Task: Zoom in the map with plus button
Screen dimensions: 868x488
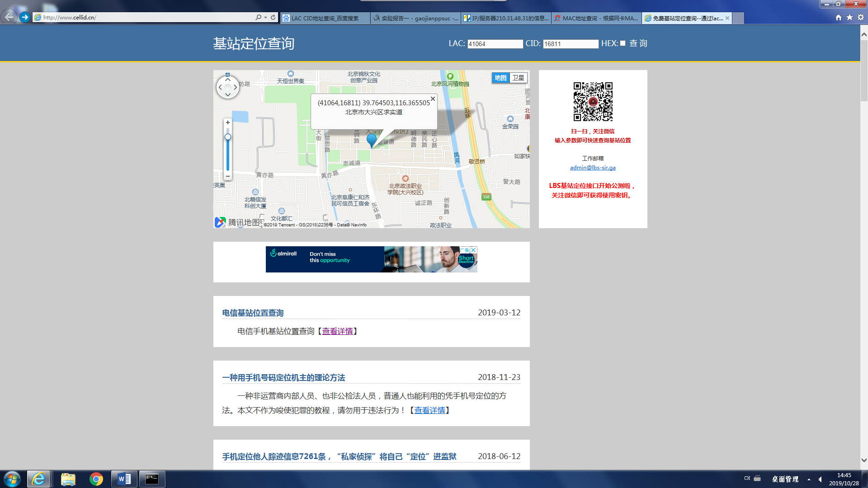Action: [x=228, y=122]
